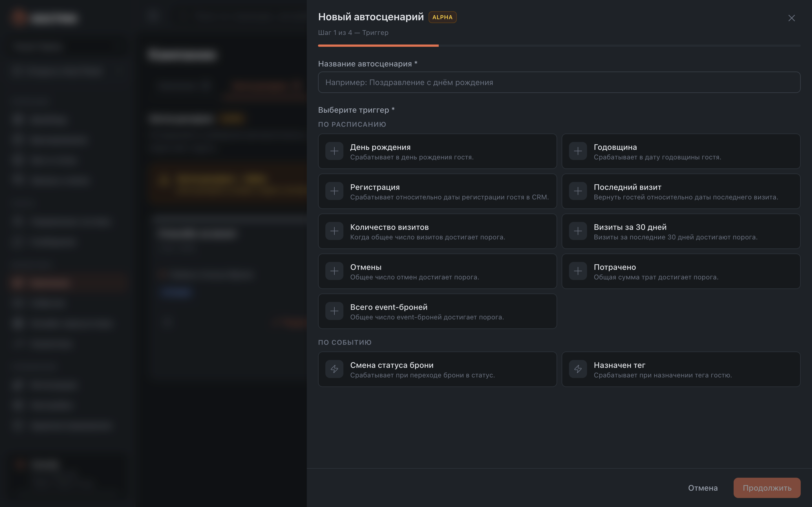Close the Новый автосценарий panel
This screenshot has width=812, height=507.
coord(791,18)
